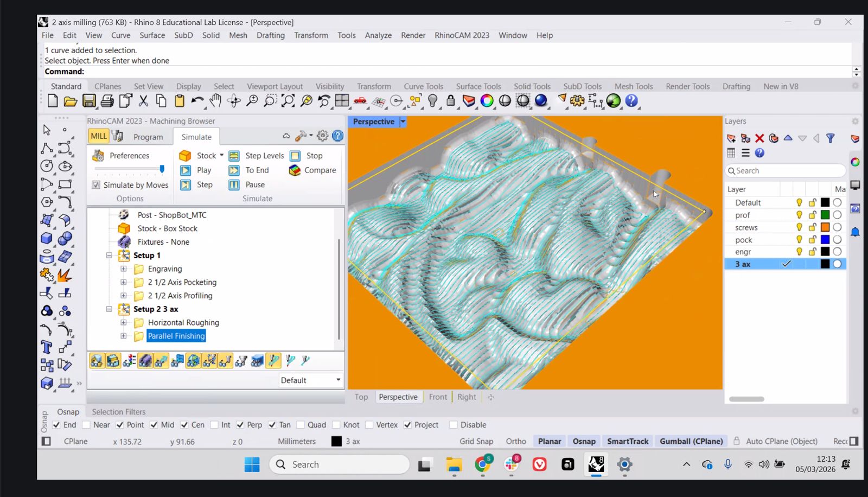Switch to the Curve Tools toolbar tab
This screenshot has width=868, height=497.
click(424, 86)
